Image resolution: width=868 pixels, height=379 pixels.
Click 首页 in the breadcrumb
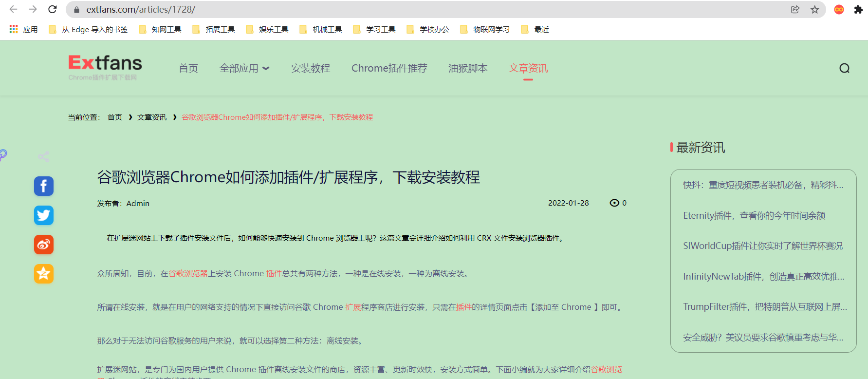point(115,117)
